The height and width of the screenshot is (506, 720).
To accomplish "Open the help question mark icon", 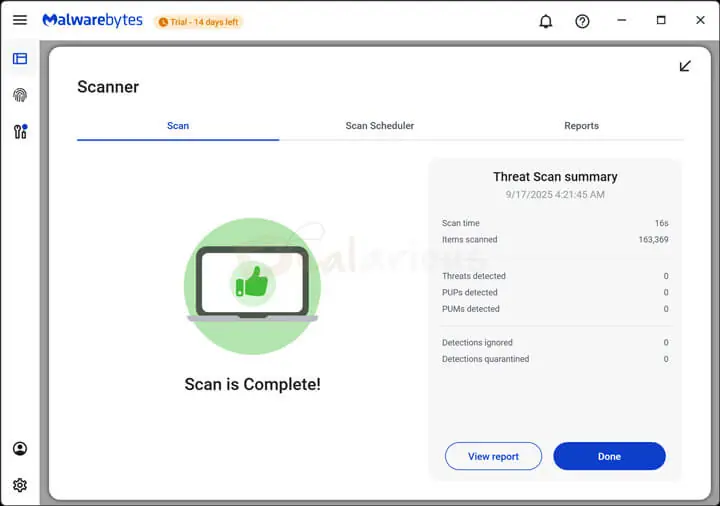I will click(582, 21).
